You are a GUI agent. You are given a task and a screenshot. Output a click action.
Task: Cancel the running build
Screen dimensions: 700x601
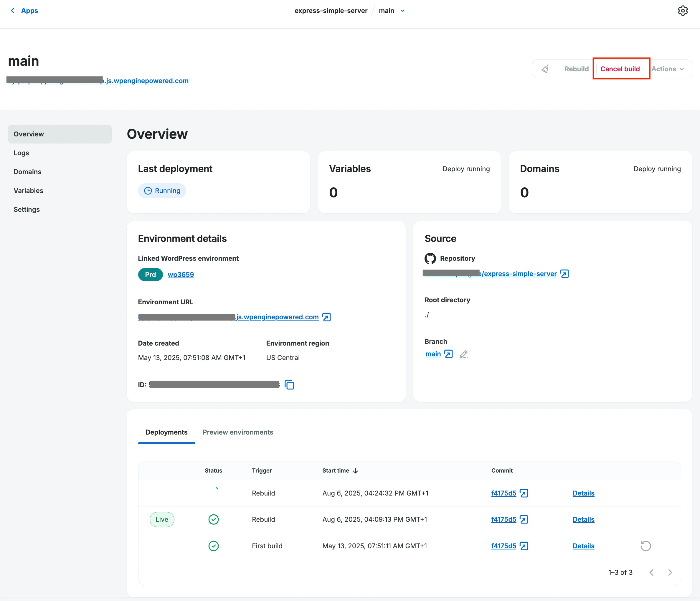pos(620,69)
